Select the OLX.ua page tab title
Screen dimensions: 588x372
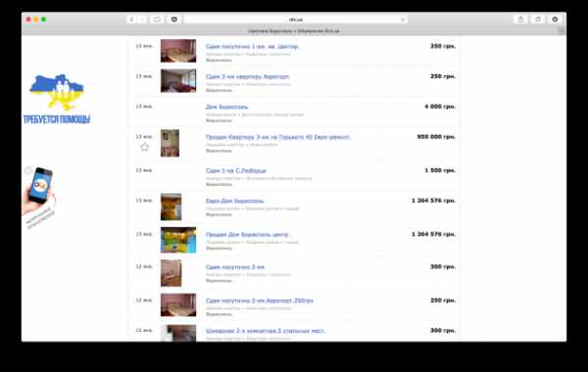[294, 30]
